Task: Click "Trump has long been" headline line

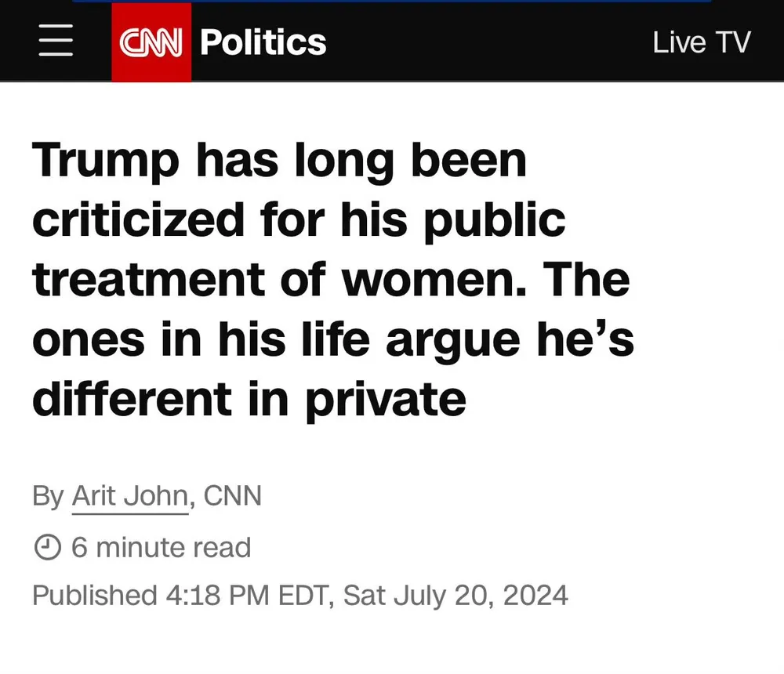Action: [279, 161]
